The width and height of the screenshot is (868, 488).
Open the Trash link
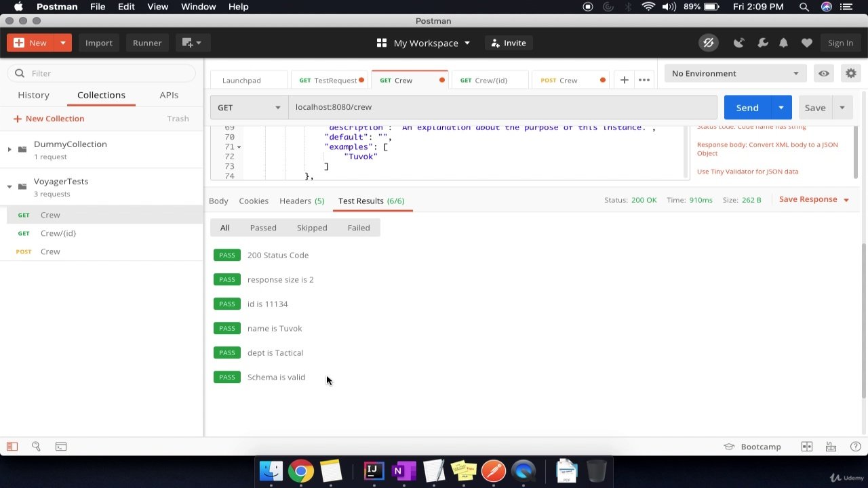coord(178,119)
